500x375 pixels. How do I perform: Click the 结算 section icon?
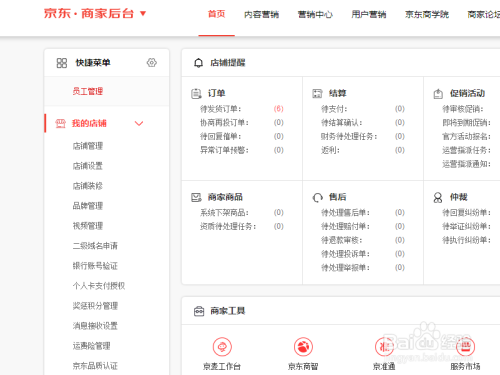pos(317,94)
